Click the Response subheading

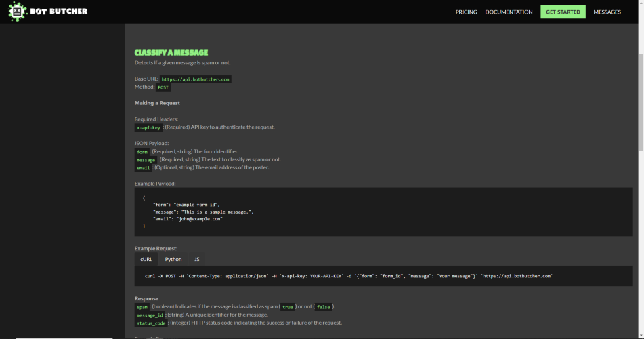point(146,298)
